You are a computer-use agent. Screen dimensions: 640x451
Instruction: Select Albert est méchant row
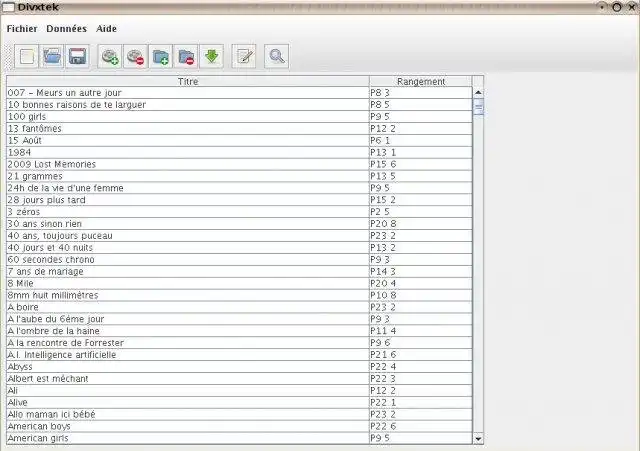(239, 378)
